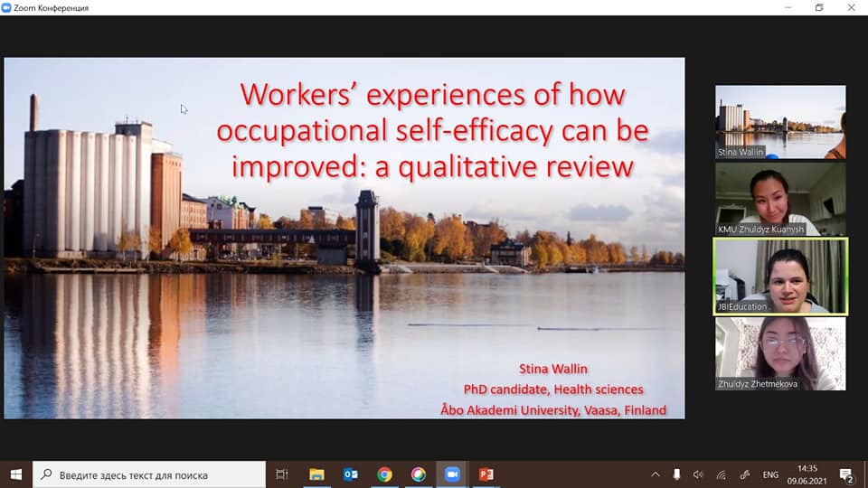Select KMU Zhuldyz Kuanysh's video tile
Screen dimensions: 868x488
click(x=780, y=199)
